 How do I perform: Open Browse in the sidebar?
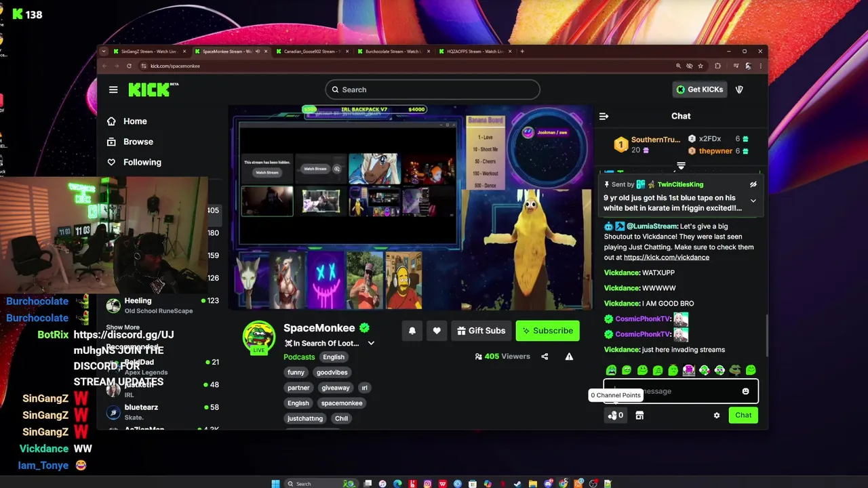pos(130,142)
